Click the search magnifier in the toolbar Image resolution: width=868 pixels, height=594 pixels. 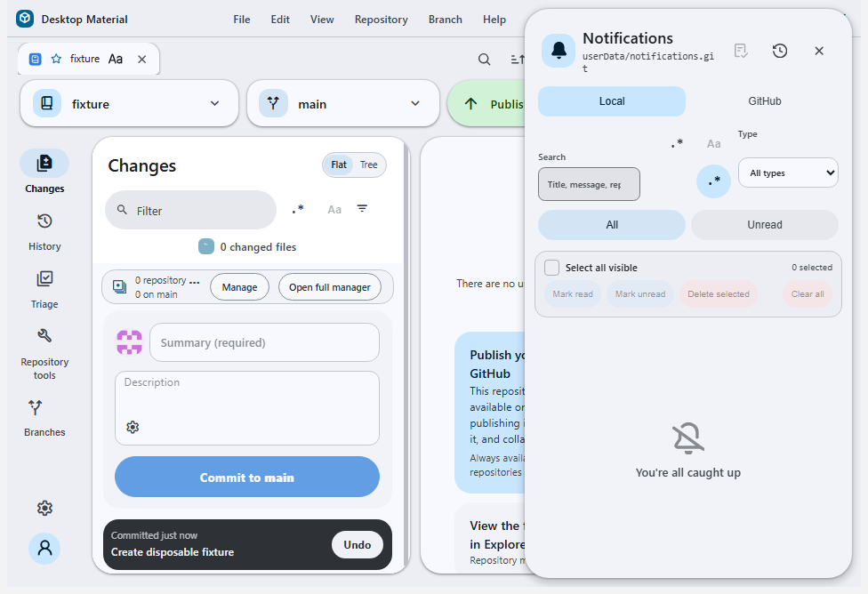pyautogui.click(x=485, y=60)
